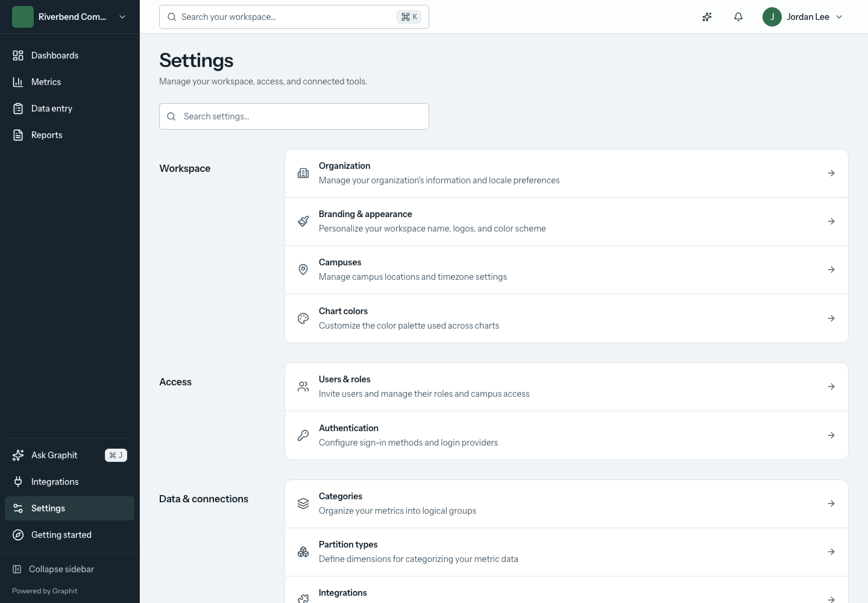
Task: Click the arrow on the Organization row
Action: pyautogui.click(x=831, y=173)
